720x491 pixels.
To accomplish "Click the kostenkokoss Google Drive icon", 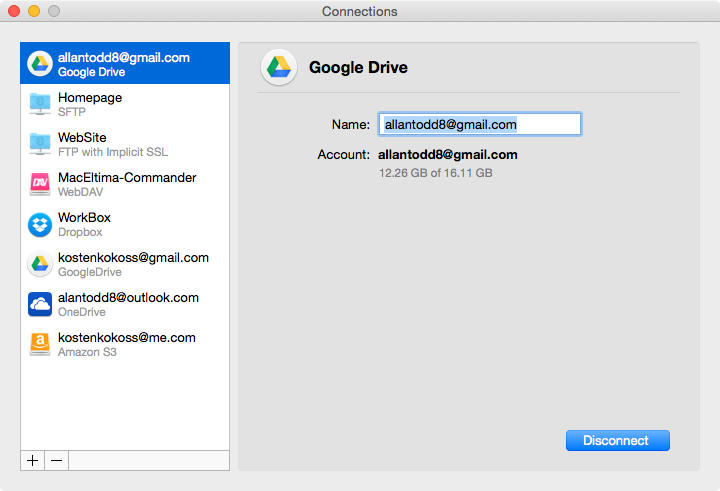I will point(40,264).
